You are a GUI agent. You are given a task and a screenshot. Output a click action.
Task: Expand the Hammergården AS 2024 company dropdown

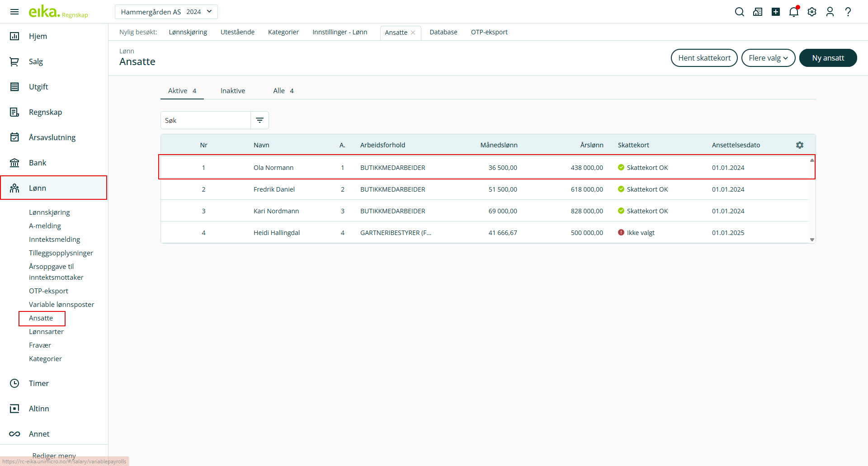(x=166, y=12)
